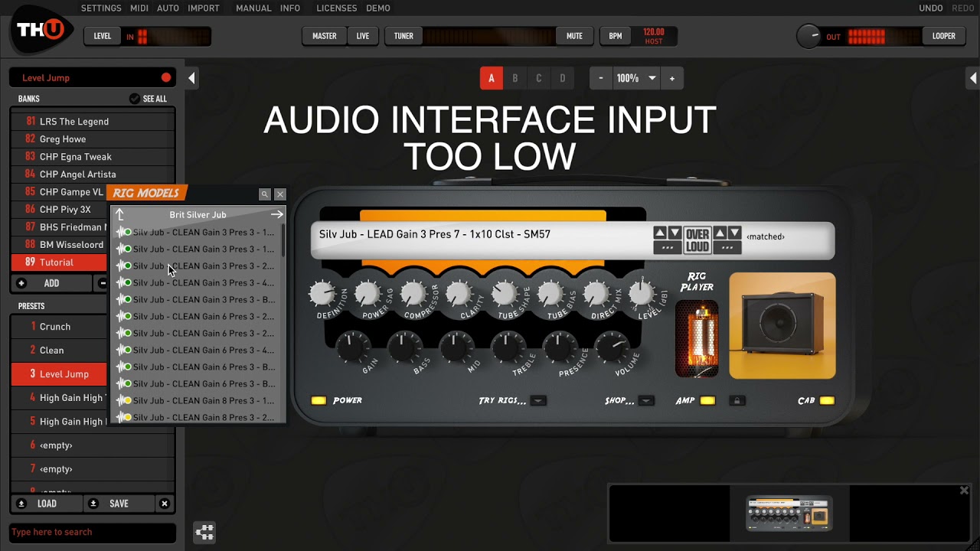This screenshot has height=551, width=980.
Task: Adjust the output level knob
Action: pyautogui.click(x=808, y=36)
